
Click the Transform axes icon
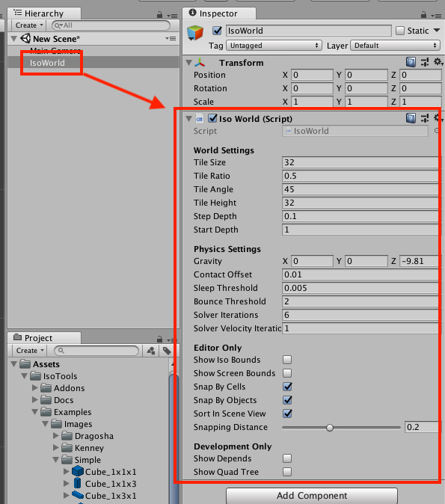coord(200,63)
